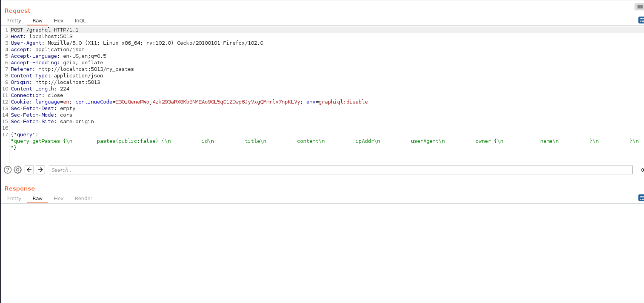
Task: Toggle word wrap in Response panel
Action: (641, 198)
